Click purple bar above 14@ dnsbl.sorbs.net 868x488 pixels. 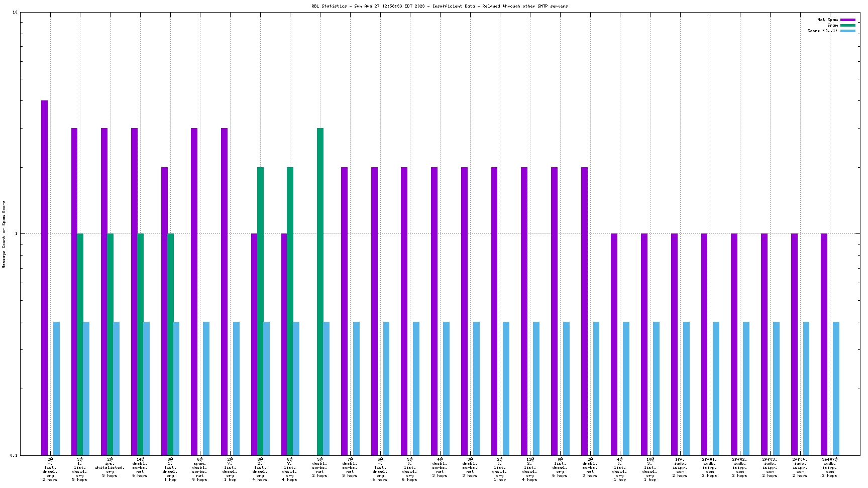134,291
